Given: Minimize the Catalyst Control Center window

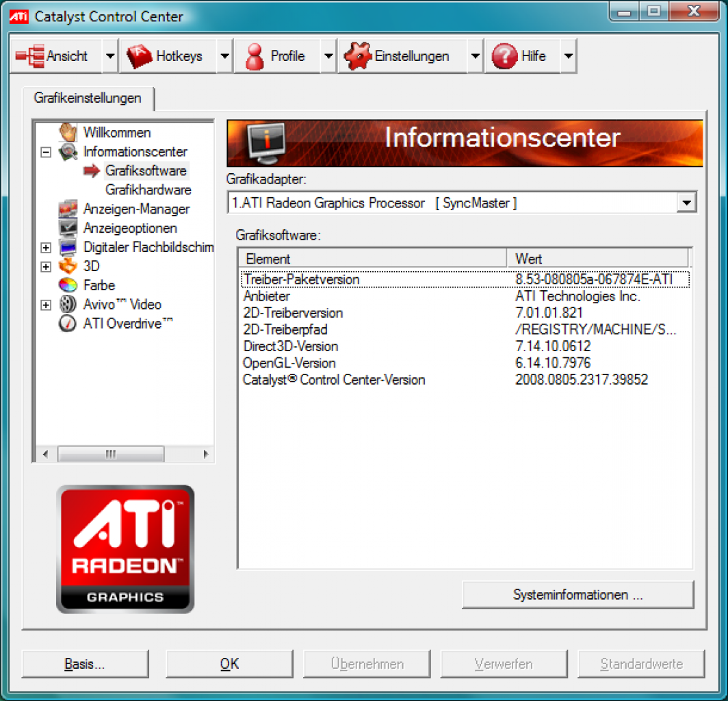Looking at the screenshot, I should pos(624,11).
